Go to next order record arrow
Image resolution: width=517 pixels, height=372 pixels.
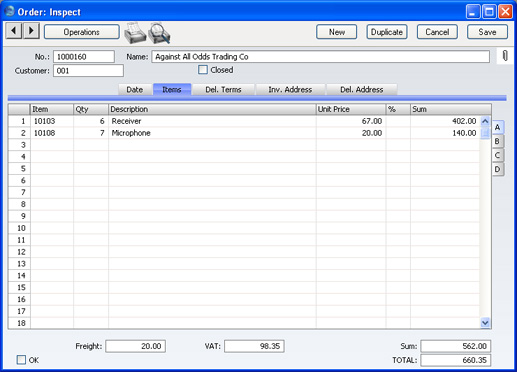pos(31,31)
